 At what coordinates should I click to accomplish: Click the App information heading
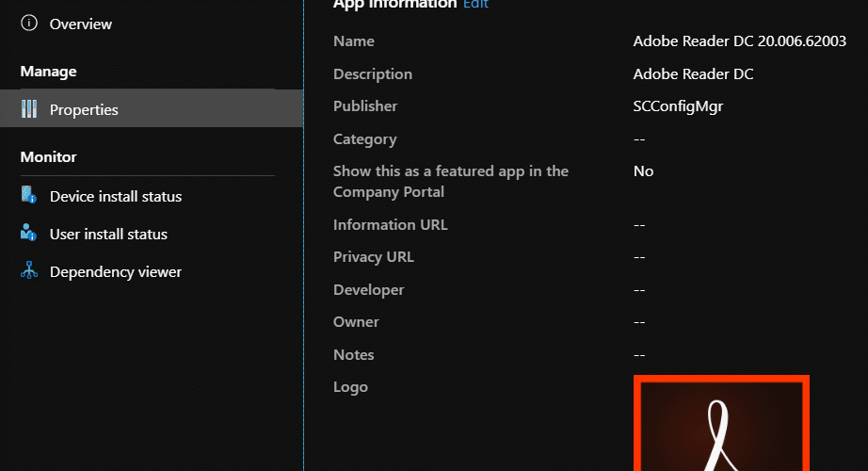394,4
